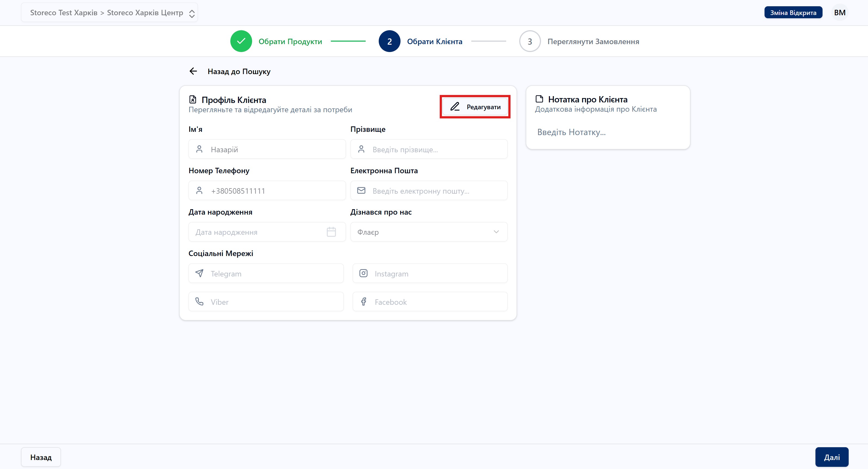This screenshot has width=868, height=469.
Task: Open the BM user avatar menu
Action: tap(839, 13)
